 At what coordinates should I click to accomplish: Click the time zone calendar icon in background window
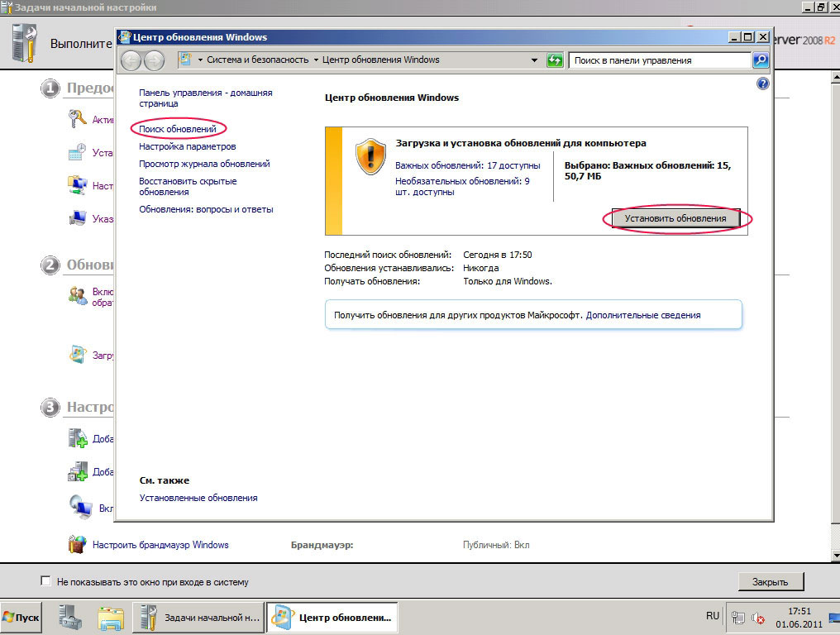coord(77,152)
